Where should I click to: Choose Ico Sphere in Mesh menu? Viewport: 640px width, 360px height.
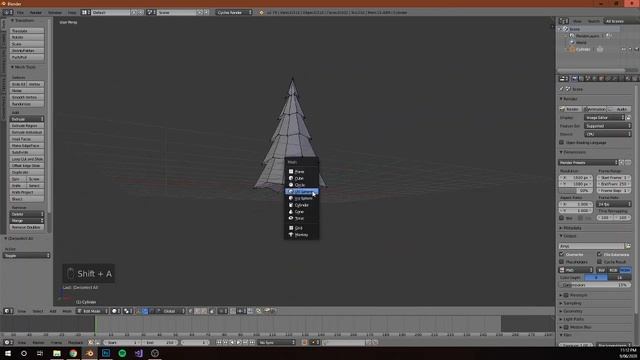click(302, 198)
